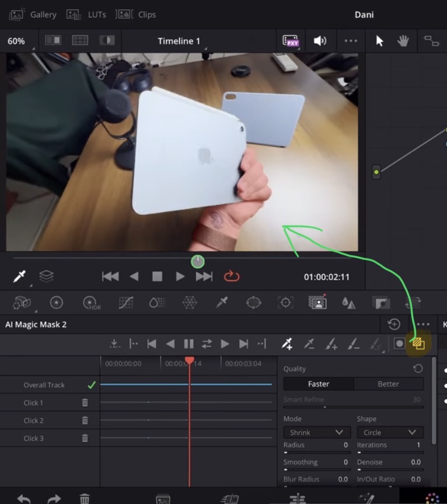Toggle the highlight viewer mode
This screenshot has width=447, height=504.
(107, 40)
